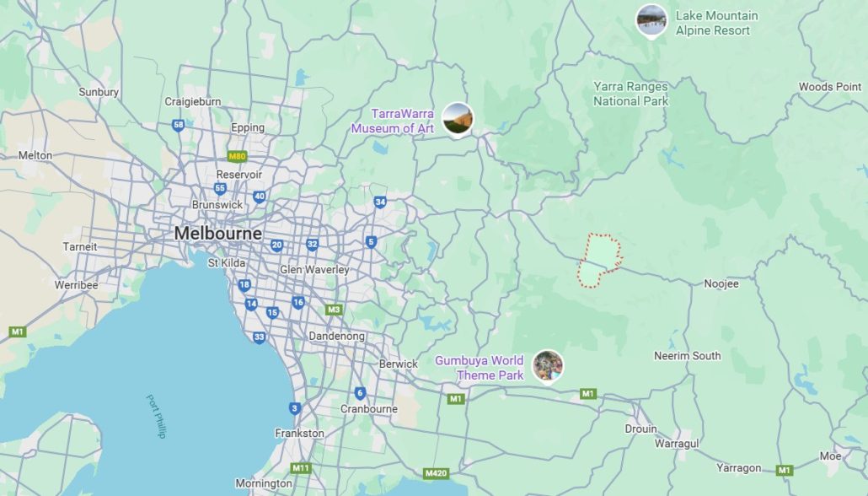This screenshot has width=868, height=496.
Task: Open the Lake Mountain Alpine Resort photo pin
Action: tap(651, 20)
